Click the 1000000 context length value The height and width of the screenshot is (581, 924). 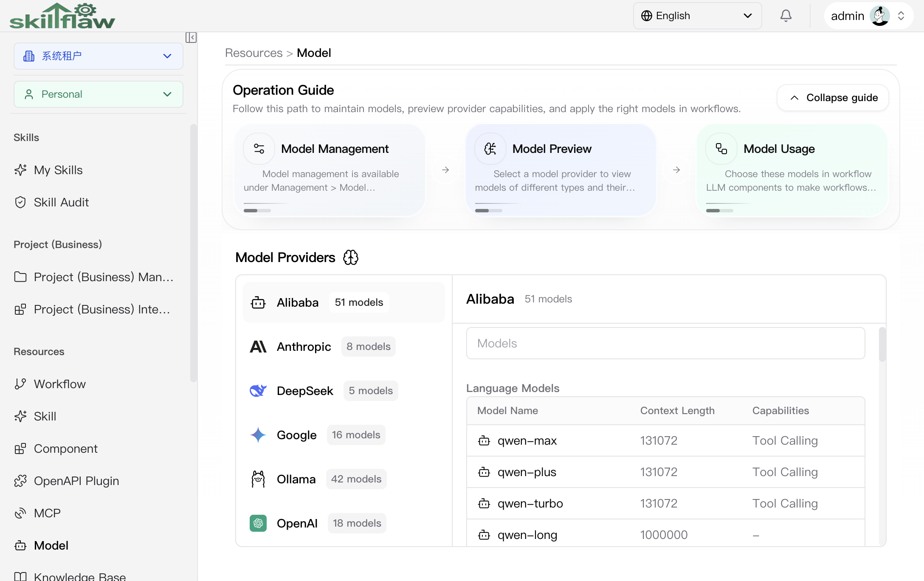coord(664,535)
